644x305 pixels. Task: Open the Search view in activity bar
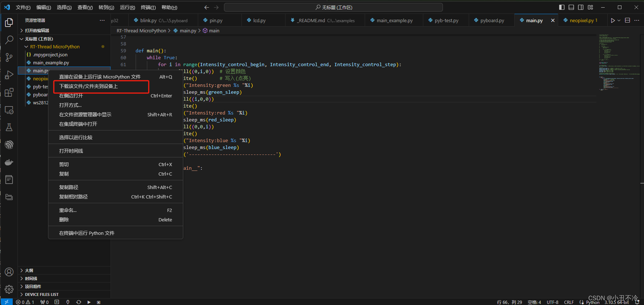(9, 40)
